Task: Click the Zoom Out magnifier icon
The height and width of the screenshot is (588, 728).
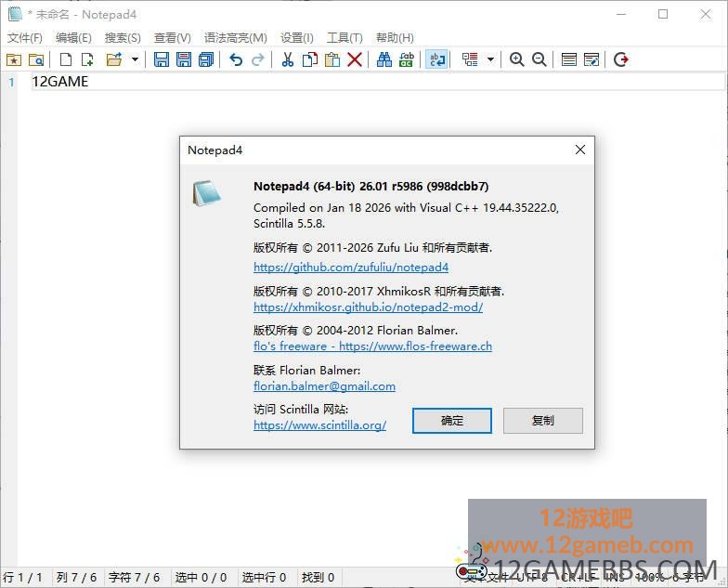Action: coord(539,59)
